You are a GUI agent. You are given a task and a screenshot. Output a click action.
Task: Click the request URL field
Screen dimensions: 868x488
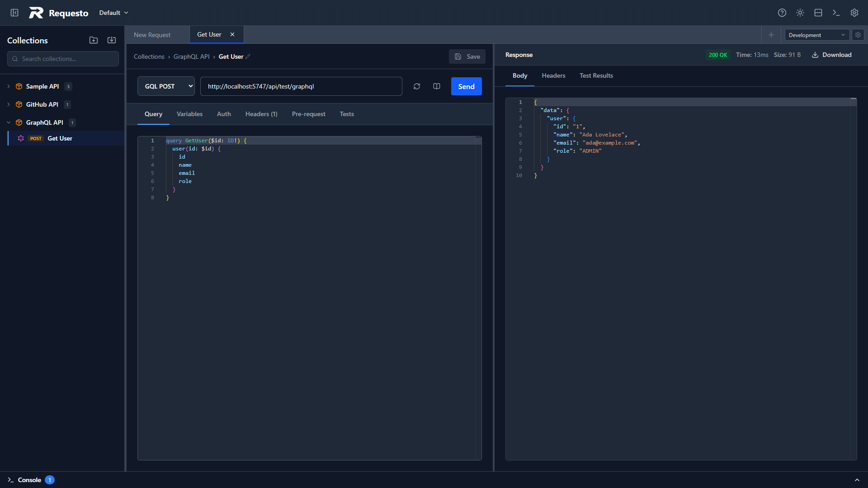pyautogui.click(x=301, y=86)
